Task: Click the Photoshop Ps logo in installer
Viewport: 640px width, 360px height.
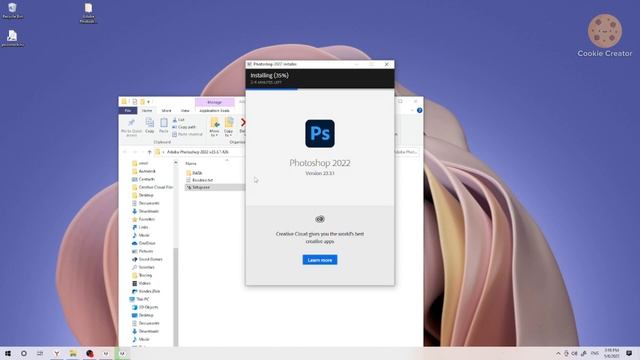Action: 320,133
